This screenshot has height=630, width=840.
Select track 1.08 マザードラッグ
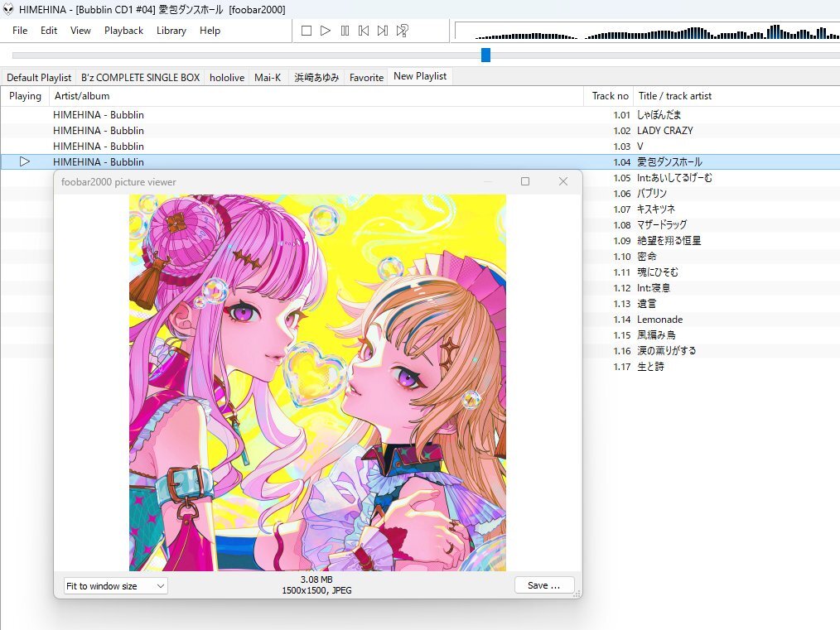click(x=712, y=225)
